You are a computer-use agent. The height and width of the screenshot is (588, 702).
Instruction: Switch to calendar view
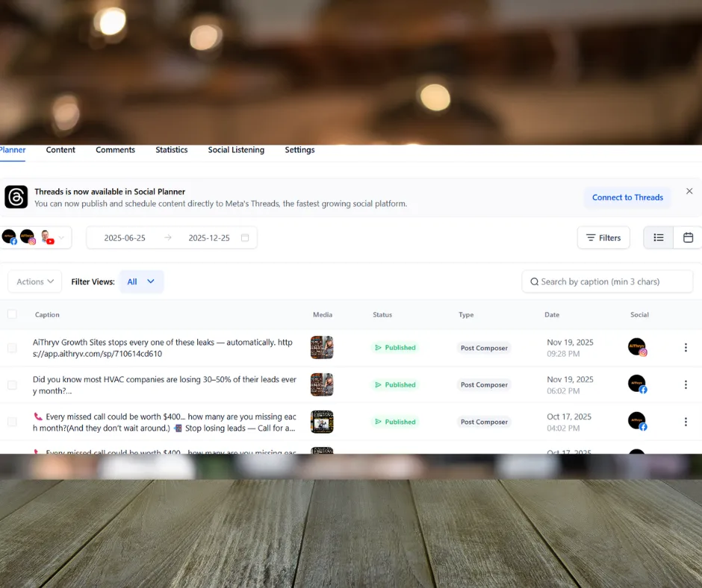coord(688,237)
